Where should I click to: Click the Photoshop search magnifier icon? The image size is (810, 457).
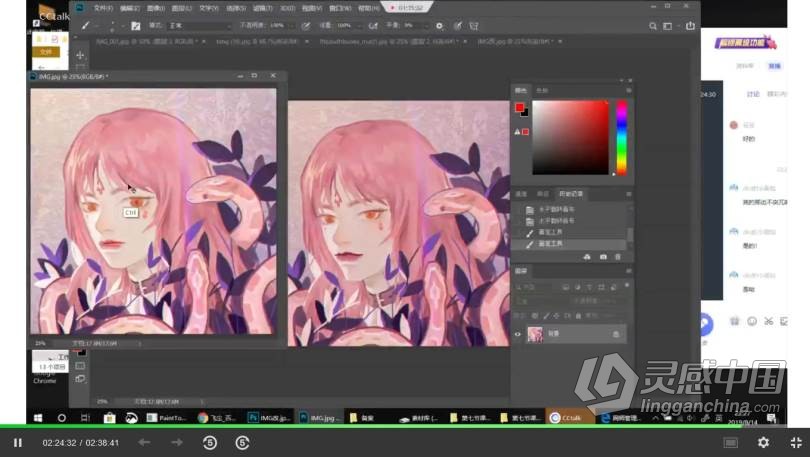(x=653, y=26)
